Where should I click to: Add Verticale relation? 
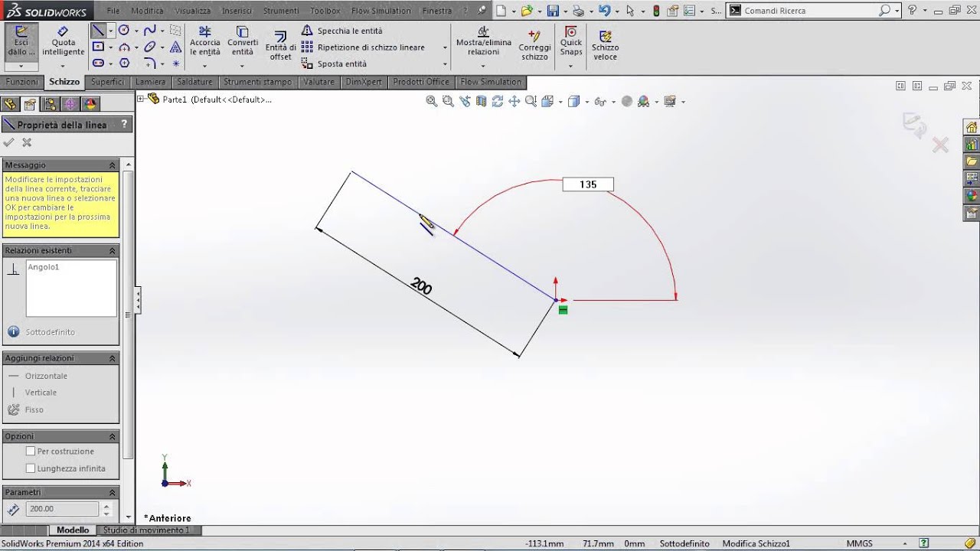32,393
